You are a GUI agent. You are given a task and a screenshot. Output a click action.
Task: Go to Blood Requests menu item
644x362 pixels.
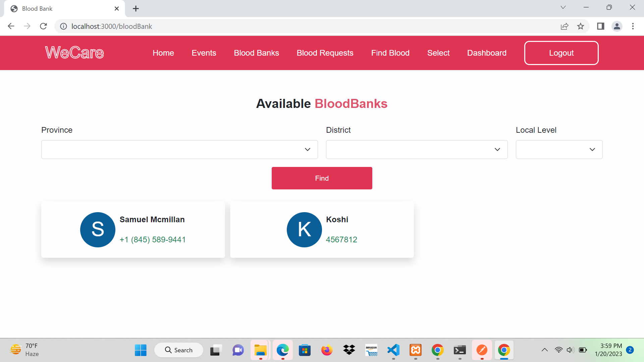click(325, 53)
